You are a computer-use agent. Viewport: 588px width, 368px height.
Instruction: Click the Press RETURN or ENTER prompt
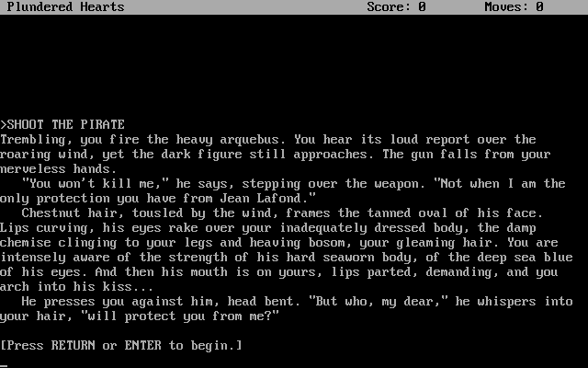tap(121, 346)
